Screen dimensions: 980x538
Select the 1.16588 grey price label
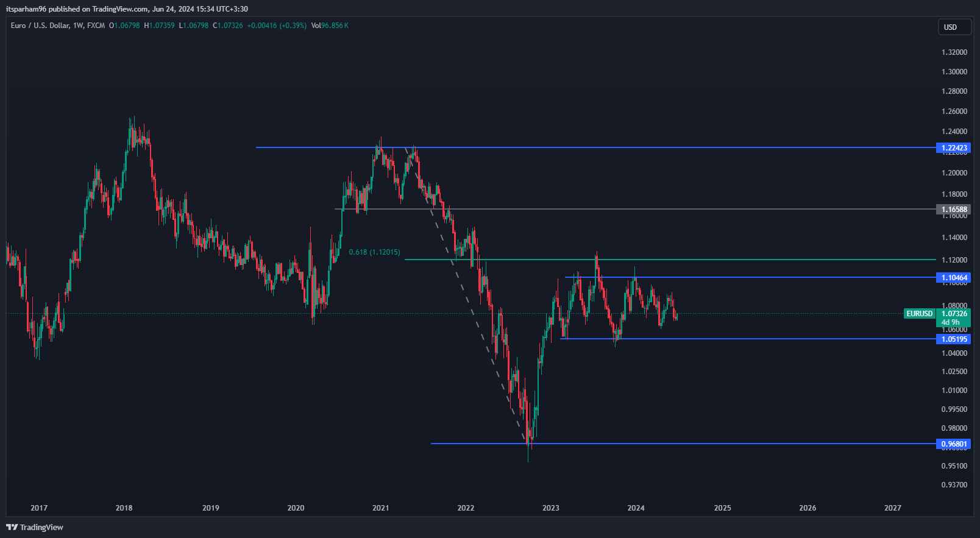coord(953,209)
